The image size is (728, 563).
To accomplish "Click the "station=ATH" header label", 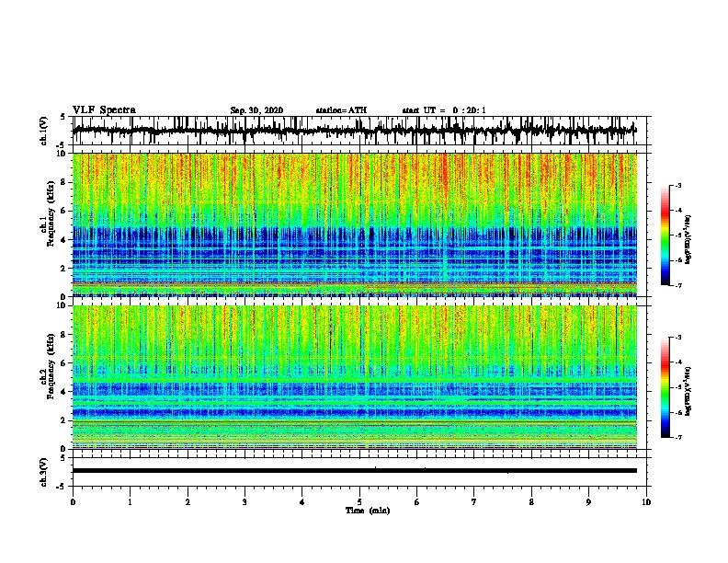I will [x=341, y=110].
